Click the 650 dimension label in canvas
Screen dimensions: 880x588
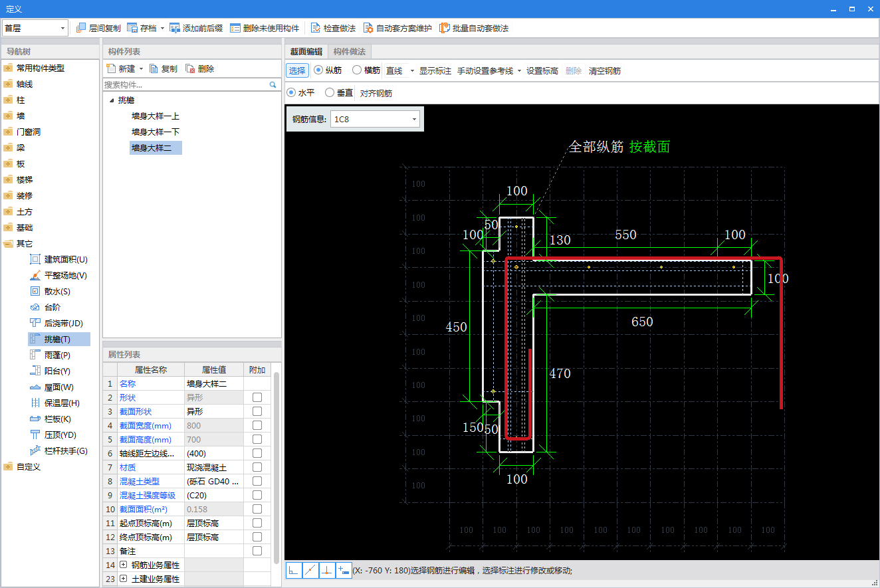642,322
